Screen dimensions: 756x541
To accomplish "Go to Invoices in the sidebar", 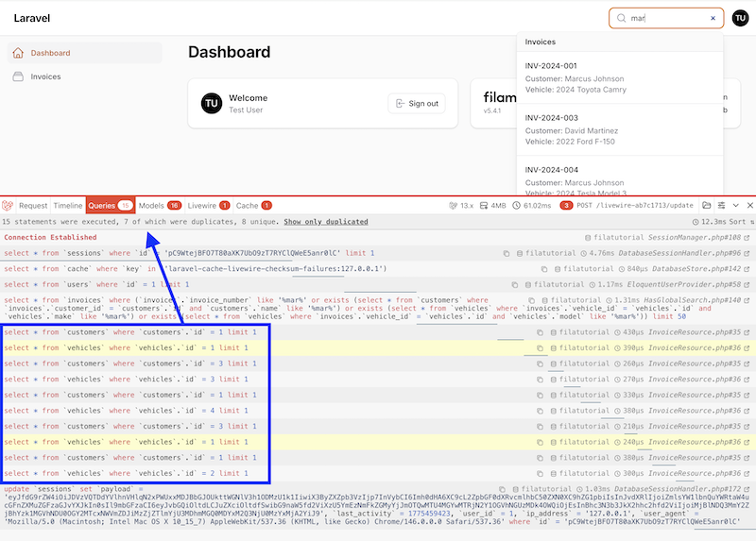I will click(x=85, y=76).
